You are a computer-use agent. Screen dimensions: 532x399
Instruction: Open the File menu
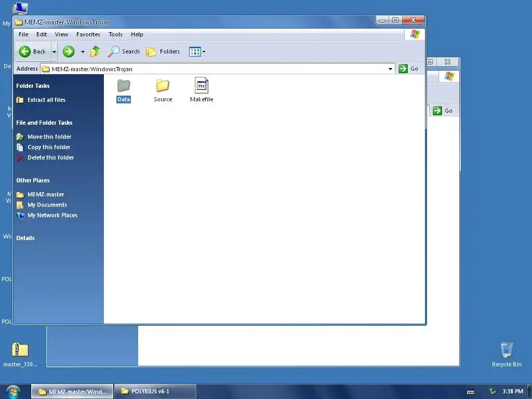(x=23, y=34)
